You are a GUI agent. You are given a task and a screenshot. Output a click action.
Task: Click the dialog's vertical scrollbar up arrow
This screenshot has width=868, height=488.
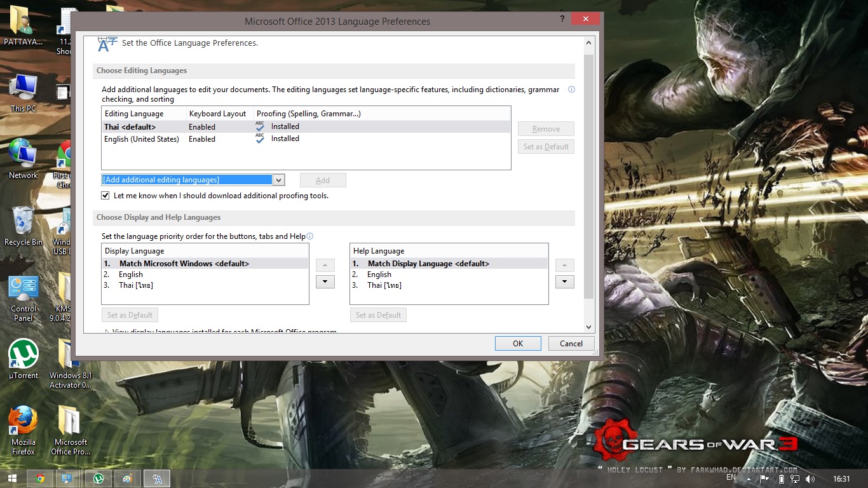(588, 43)
